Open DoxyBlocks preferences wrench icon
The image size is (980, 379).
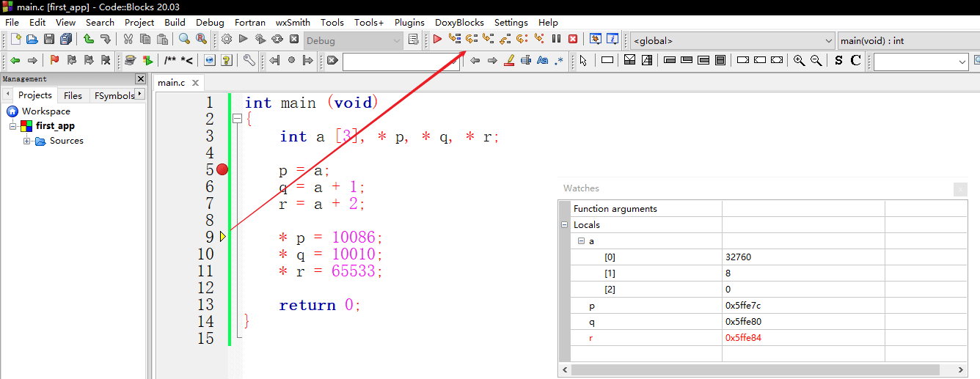[x=249, y=60]
